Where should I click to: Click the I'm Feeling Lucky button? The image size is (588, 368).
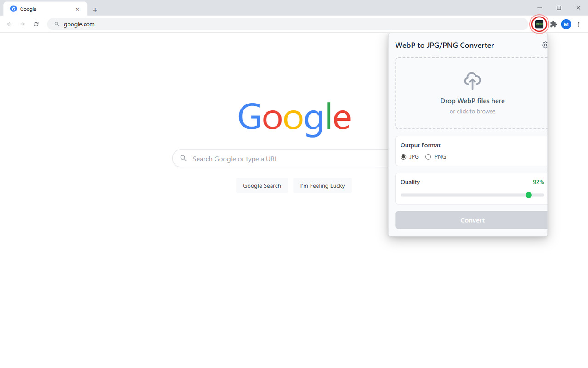click(322, 185)
